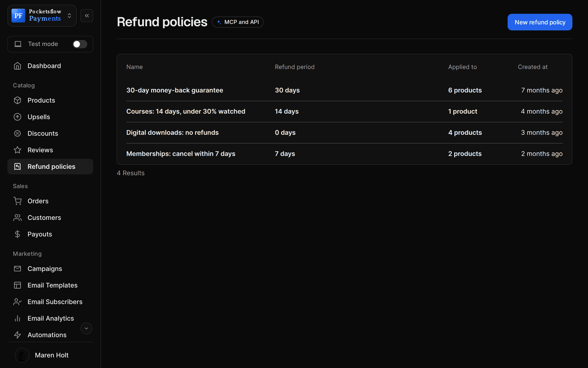Click the New refund policy button
This screenshot has height=368, width=588.
[x=540, y=22]
